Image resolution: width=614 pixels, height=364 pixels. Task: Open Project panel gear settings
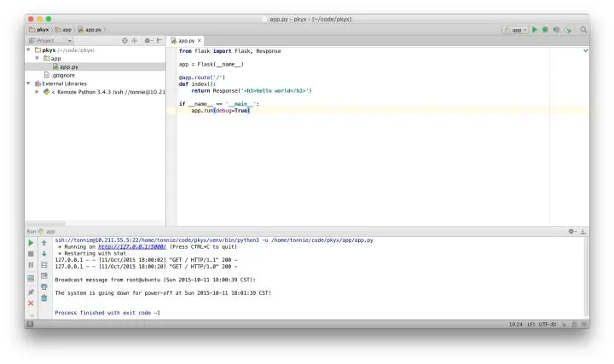tap(148, 40)
